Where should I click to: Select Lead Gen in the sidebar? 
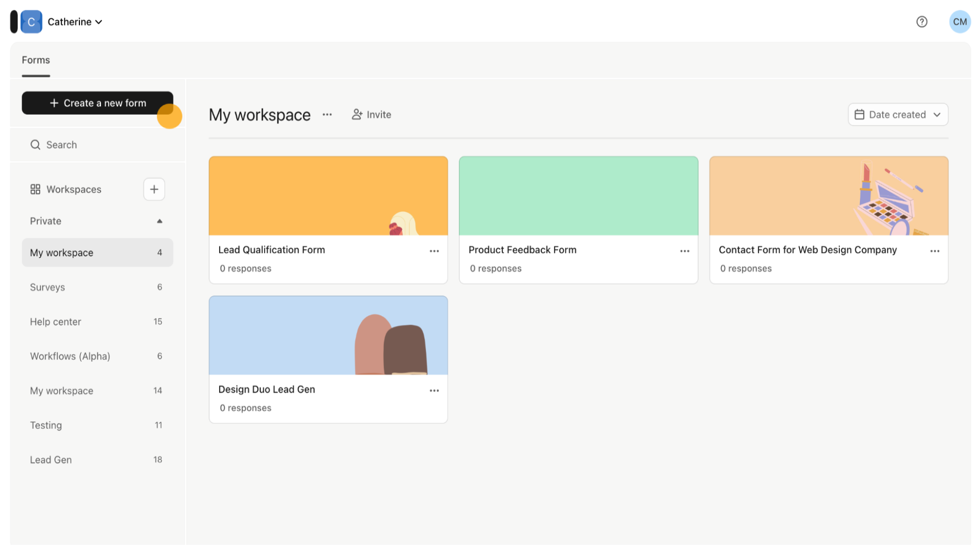(51, 459)
